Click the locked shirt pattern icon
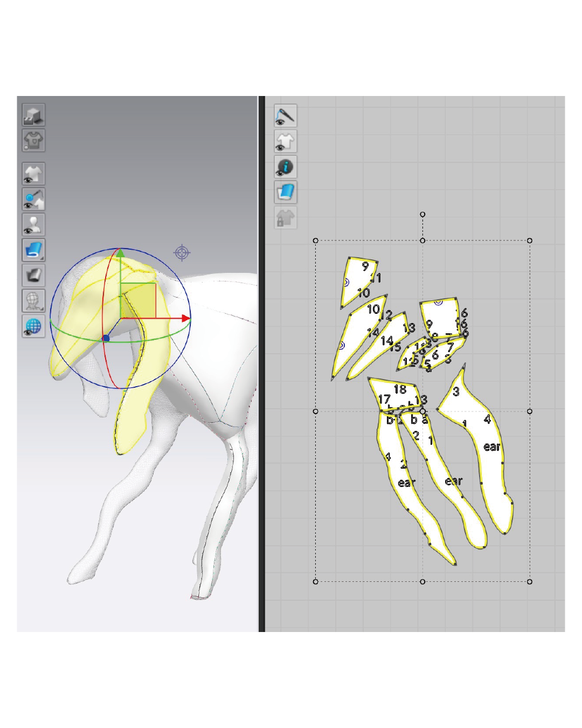The image size is (582, 728). pos(286,217)
